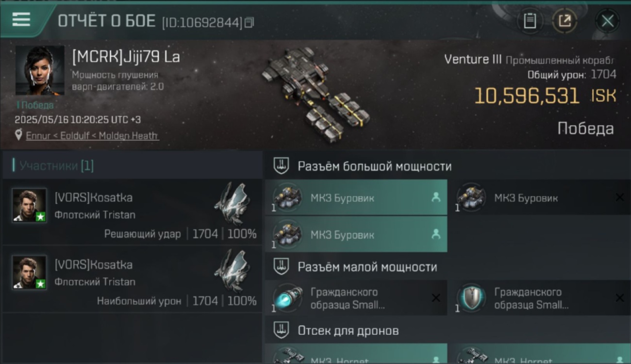Select Kosatka's Наибольший урон entry
This screenshot has width=631, height=364.
[x=132, y=279]
